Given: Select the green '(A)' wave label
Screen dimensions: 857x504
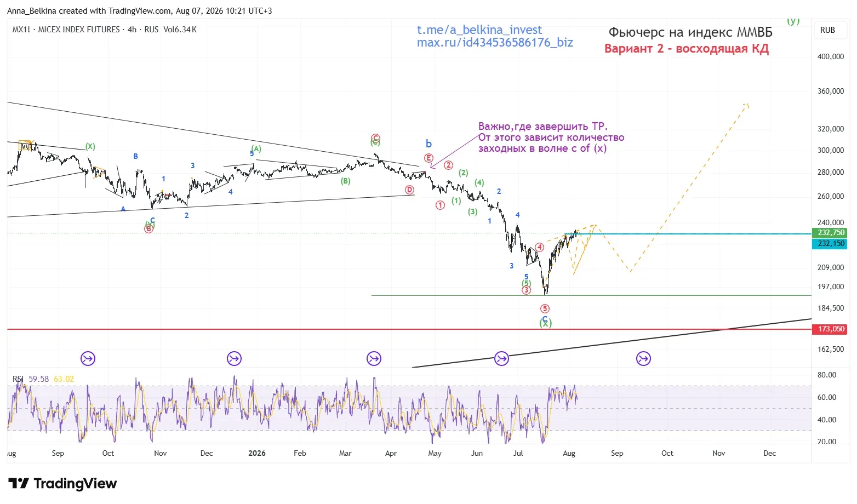Looking at the screenshot, I should [x=256, y=148].
